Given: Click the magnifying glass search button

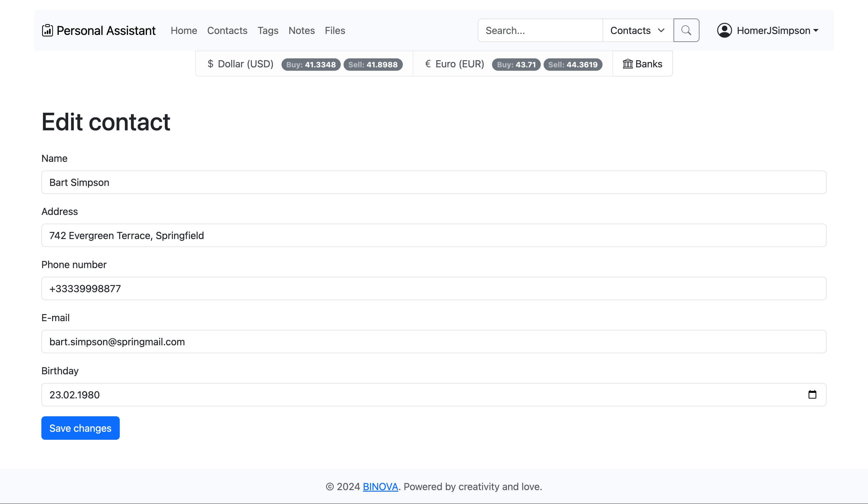Looking at the screenshot, I should point(686,30).
